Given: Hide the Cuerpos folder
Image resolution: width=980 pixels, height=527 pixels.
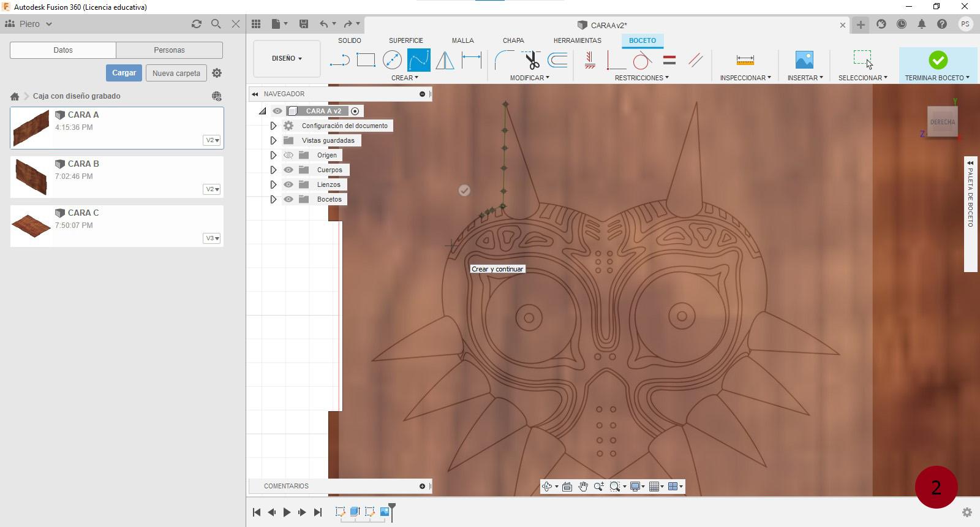Looking at the screenshot, I should click(x=288, y=170).
